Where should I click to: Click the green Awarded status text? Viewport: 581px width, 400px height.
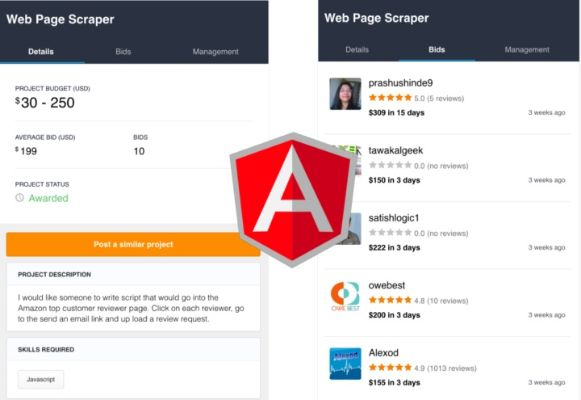49,198
